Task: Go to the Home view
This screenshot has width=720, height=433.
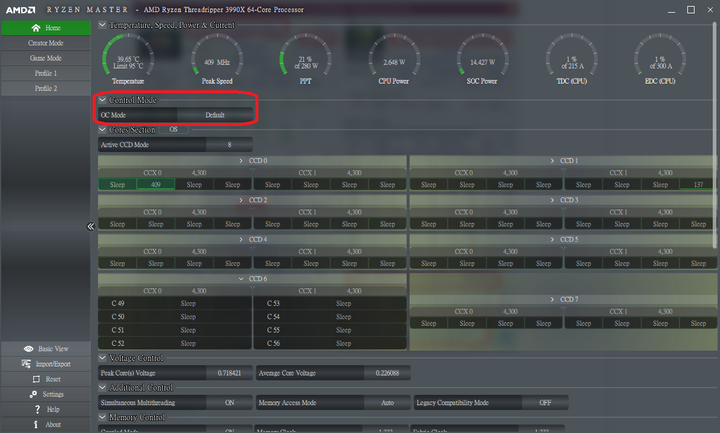Action: [46, 28]
